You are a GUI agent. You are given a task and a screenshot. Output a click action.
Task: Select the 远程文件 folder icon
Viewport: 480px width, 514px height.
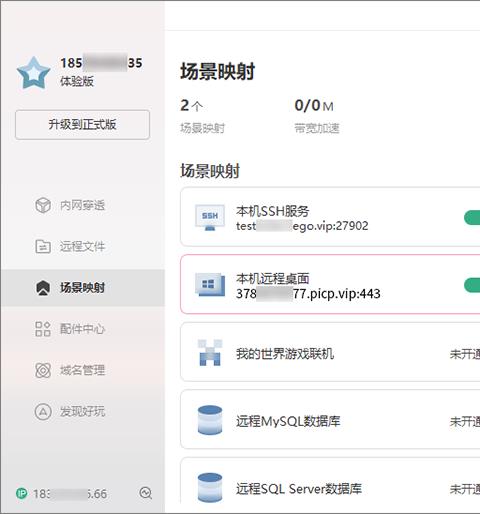43,246
